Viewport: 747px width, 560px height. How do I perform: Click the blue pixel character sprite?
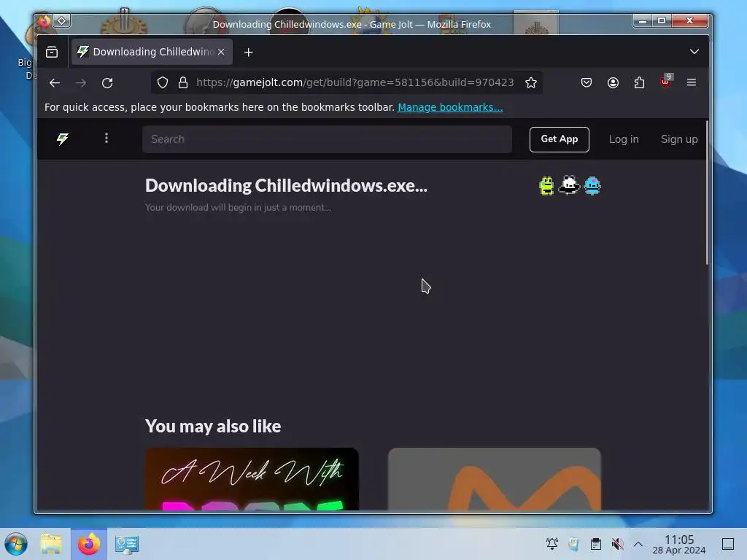coord(592,186)
